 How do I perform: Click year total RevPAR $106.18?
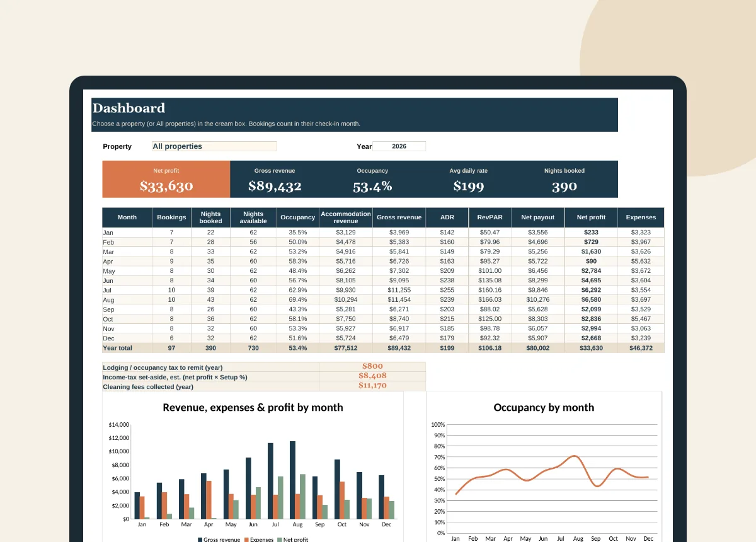tap(490, 348)
